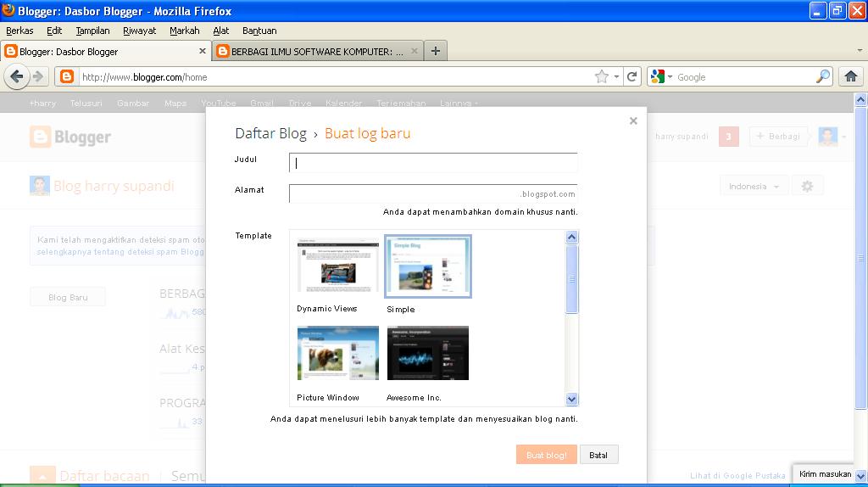Click the Daftar Blog breadcrumb link

pos(270,133)
